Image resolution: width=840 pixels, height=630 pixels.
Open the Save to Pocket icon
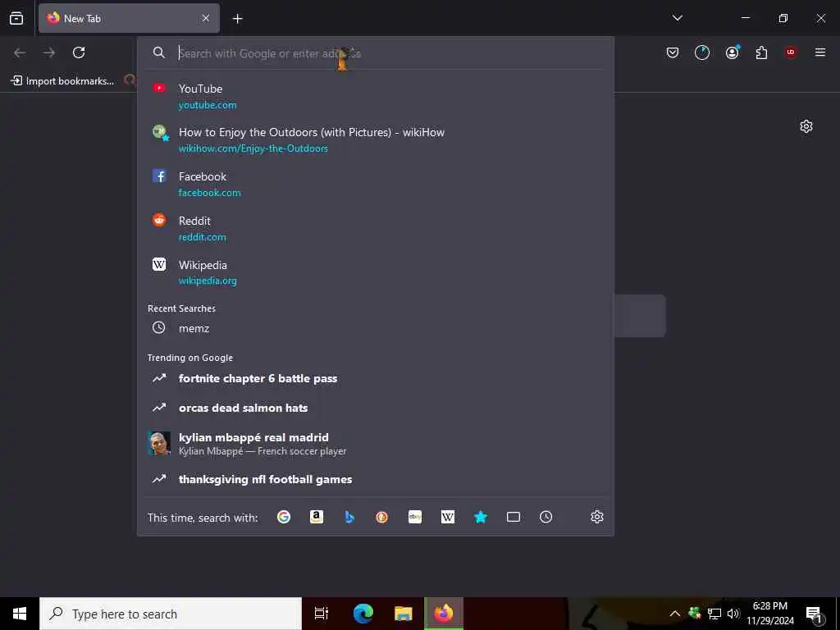tap(673, 52)
